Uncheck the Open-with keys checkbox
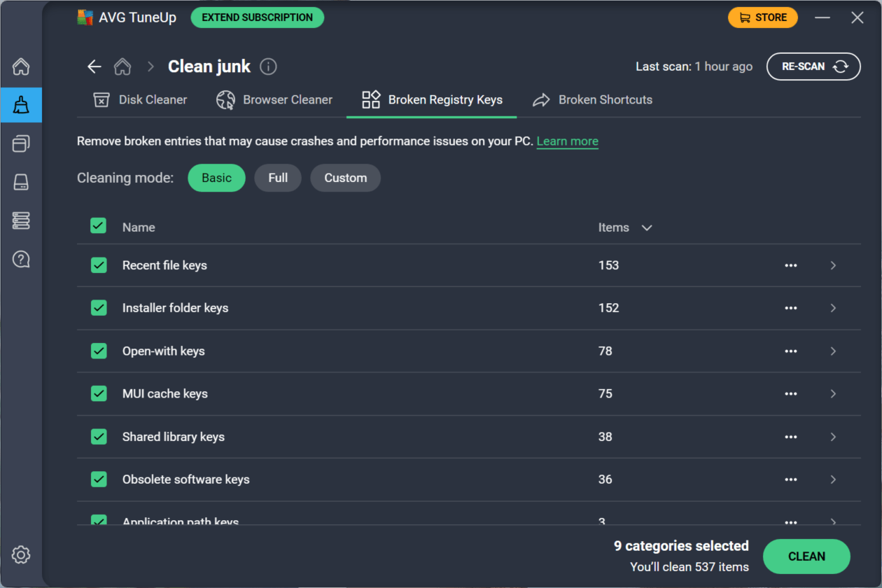The width and height of the screenshot is (882, 588). [99, 351]
